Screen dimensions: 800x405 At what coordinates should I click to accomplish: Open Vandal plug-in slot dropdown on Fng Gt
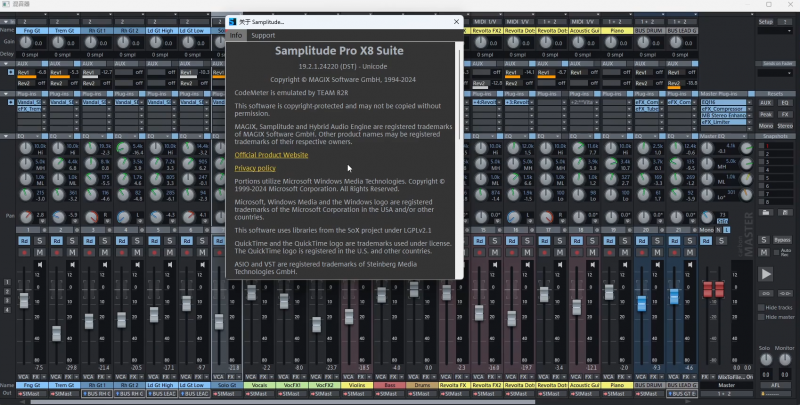pyautogui.click(x=44, y=103)
